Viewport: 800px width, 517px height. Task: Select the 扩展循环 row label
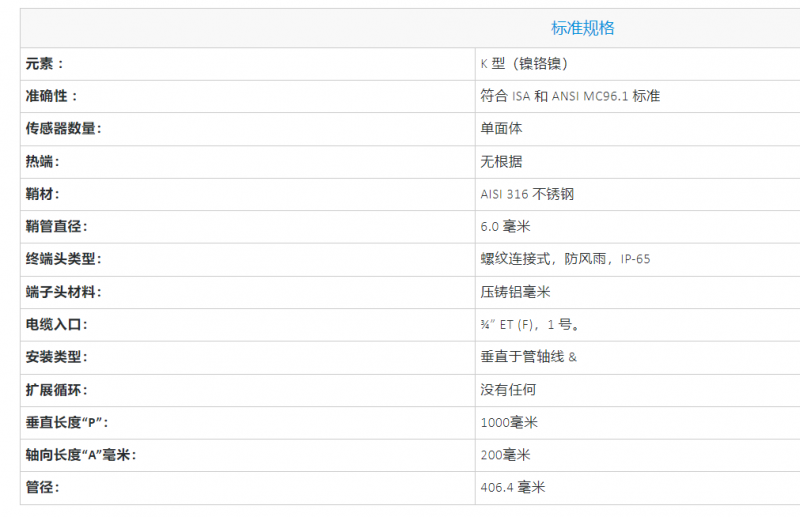tap(58, 390)
